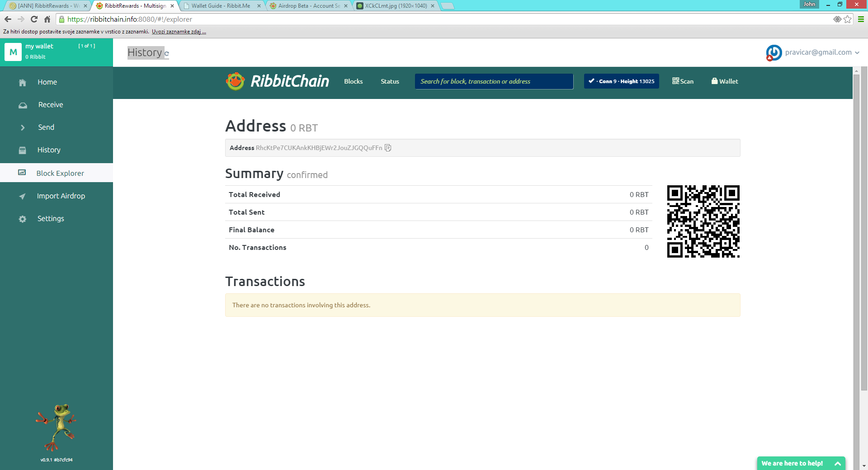Click the frog mascot in sidebar
The width and height of the screenshot is (868, 470).
tap(57, 427)
